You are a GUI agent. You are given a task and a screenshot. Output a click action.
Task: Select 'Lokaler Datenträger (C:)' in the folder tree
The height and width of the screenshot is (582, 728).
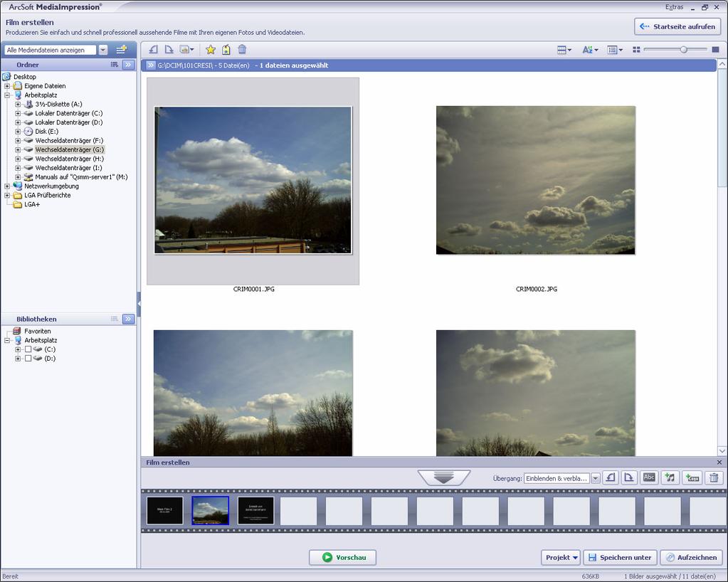tap(69, 113)
